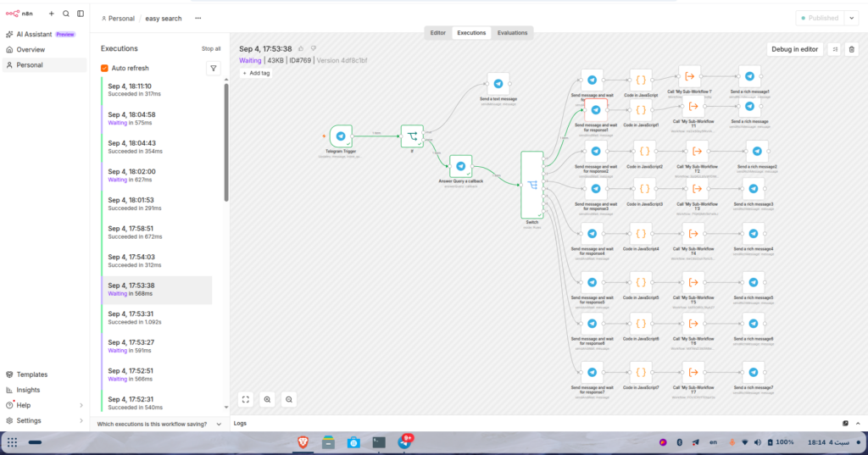Open the Logs panel label
Viewport: 868px width, 455px height.
(x=240, y=424)
